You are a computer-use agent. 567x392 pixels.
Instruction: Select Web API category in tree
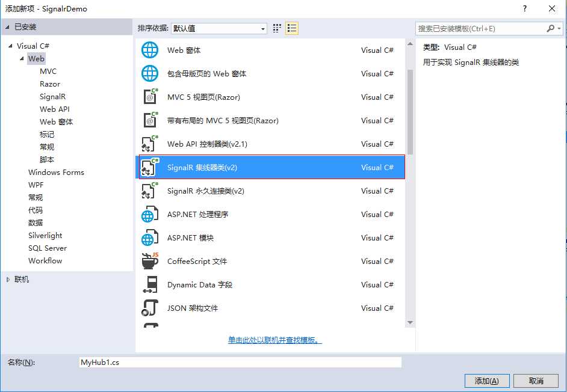pos(55,109)
